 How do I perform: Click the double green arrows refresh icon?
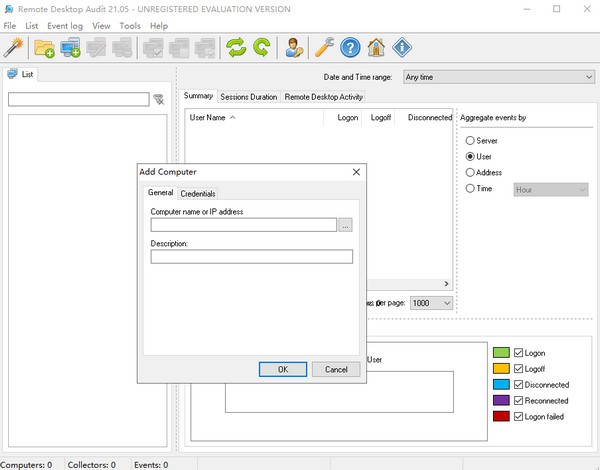pyautogui.click(x=236, y=47)
